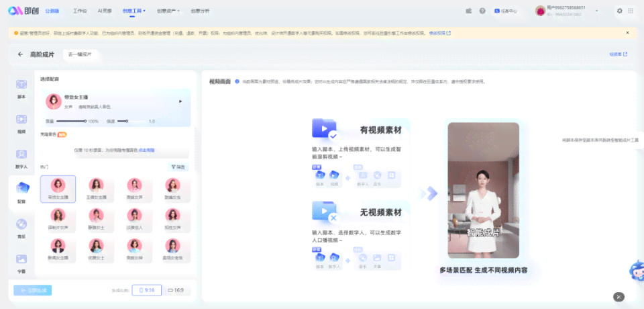Open the 视频库 link
Viewport: 644px width, 309px height.
tap(618, 54)
